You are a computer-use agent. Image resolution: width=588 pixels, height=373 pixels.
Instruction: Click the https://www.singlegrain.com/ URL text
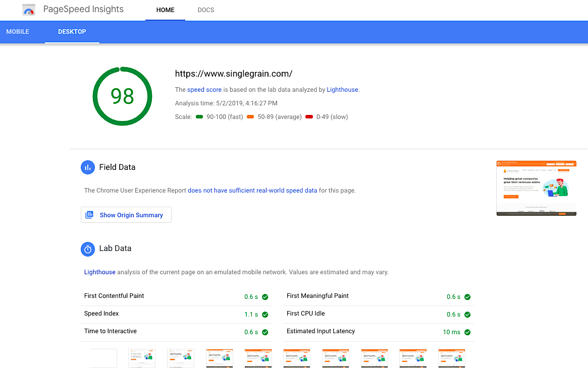234,74
